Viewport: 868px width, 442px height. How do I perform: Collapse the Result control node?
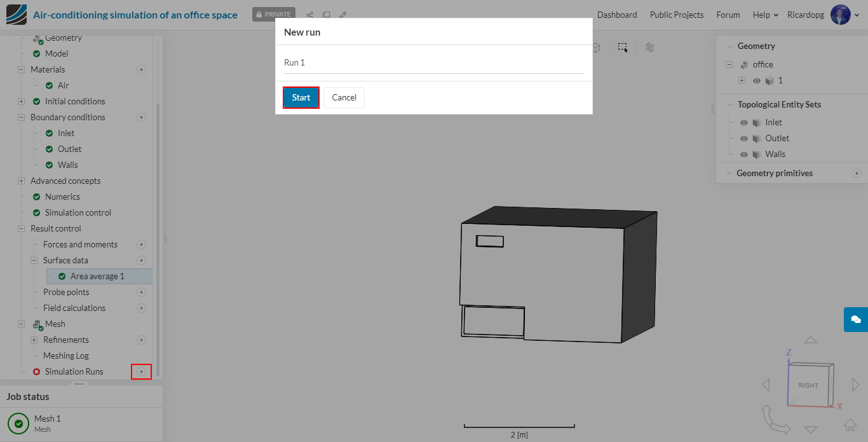pos(21,228)
